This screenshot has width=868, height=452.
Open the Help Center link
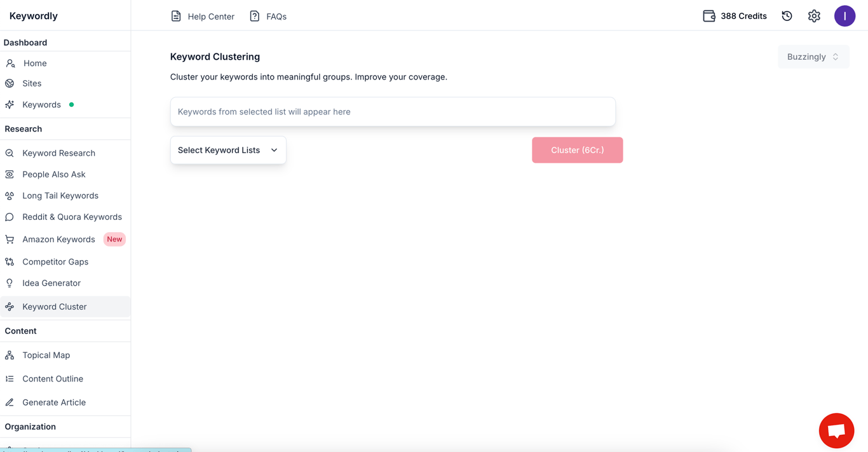click(203, 17)
